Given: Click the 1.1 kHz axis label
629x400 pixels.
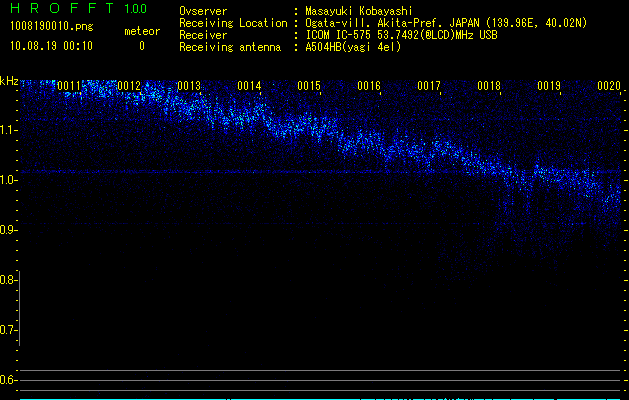Looking at the screenshot, I should (7, 130).
